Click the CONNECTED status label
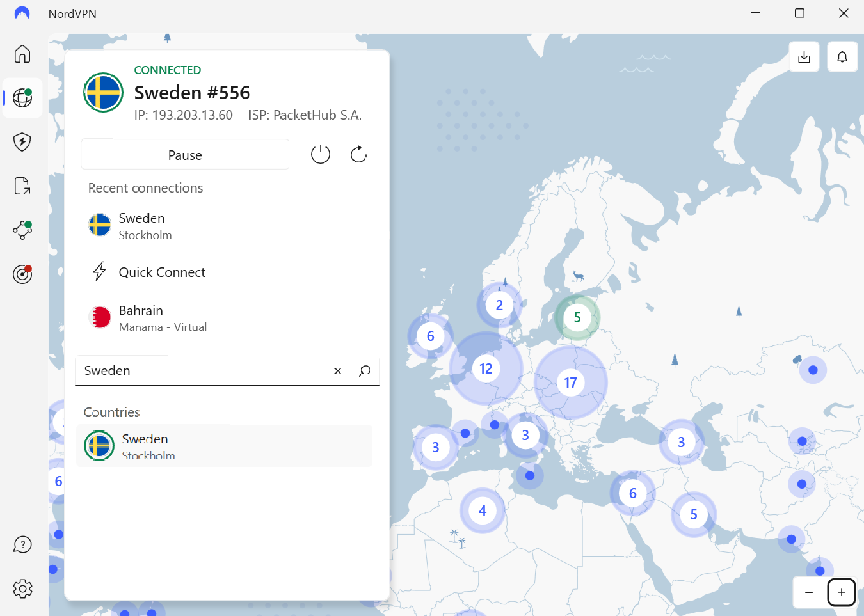The image size is (864, 616). click(x=168, y=70)
